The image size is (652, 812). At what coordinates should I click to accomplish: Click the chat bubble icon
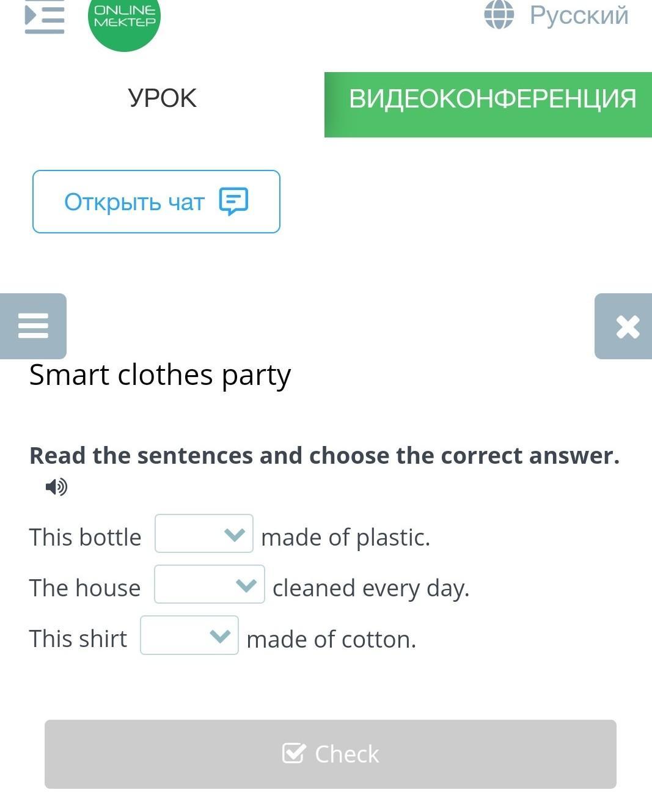233,201
